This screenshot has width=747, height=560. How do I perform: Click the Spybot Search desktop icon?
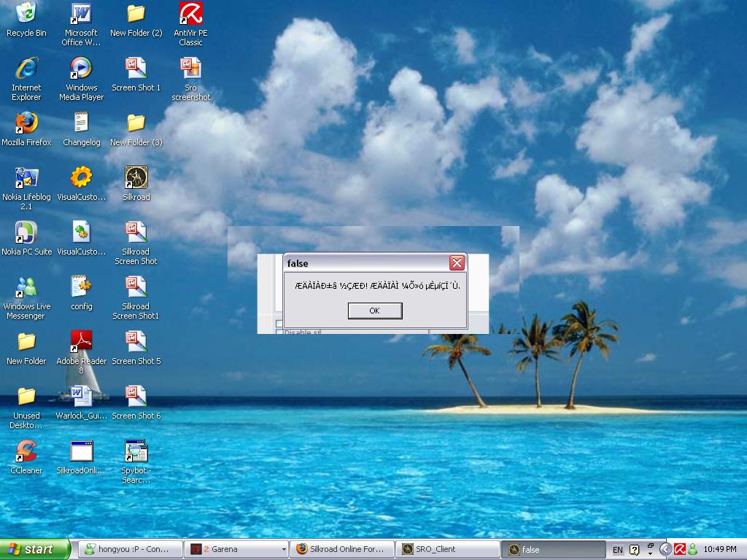coord(136,451)
